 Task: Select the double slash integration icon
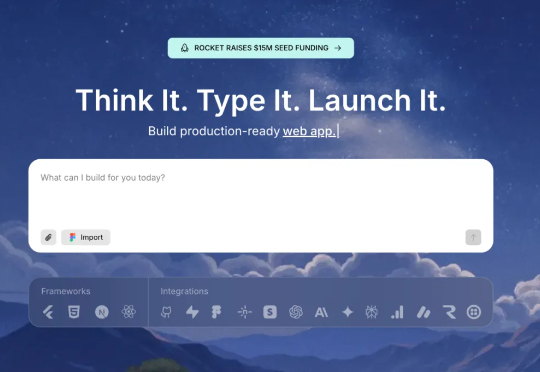click(x=424, y=312)
